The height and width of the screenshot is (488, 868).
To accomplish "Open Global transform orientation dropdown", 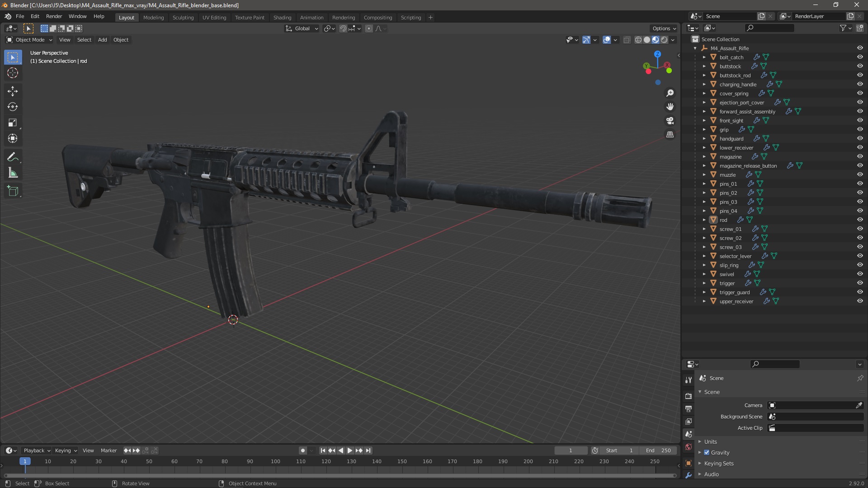I will (302, 28).
